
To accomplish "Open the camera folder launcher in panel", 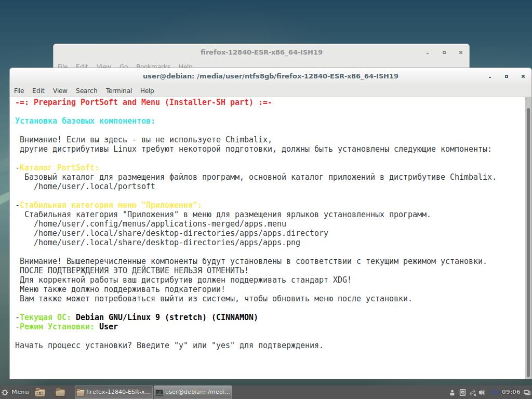I will pos(40,392).
